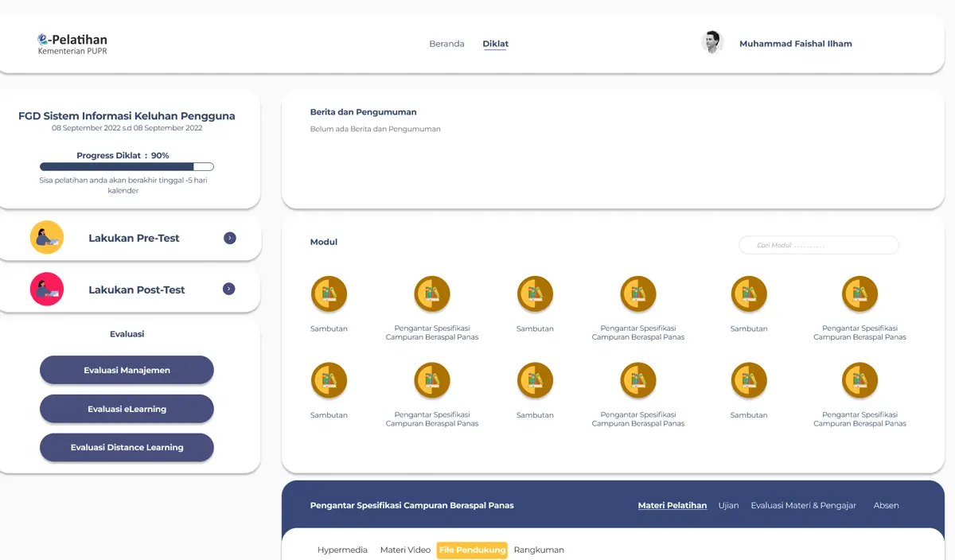Click the yellow Pre-Test illustration icon
955x560 pixels.
47,238
